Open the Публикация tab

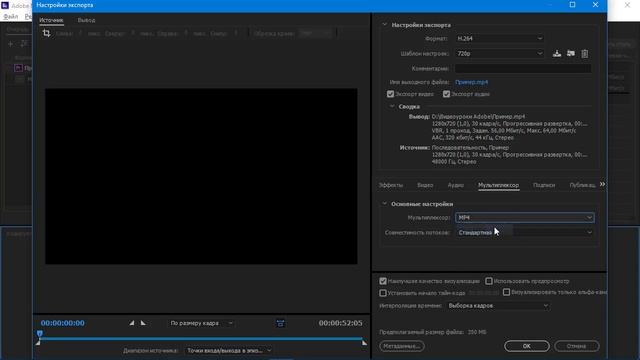tap(582, 185)
